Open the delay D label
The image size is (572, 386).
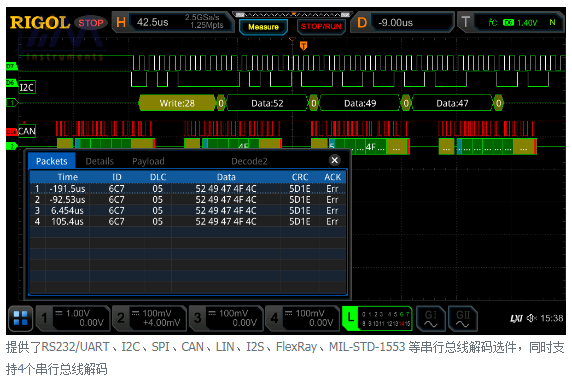[362, 23]
